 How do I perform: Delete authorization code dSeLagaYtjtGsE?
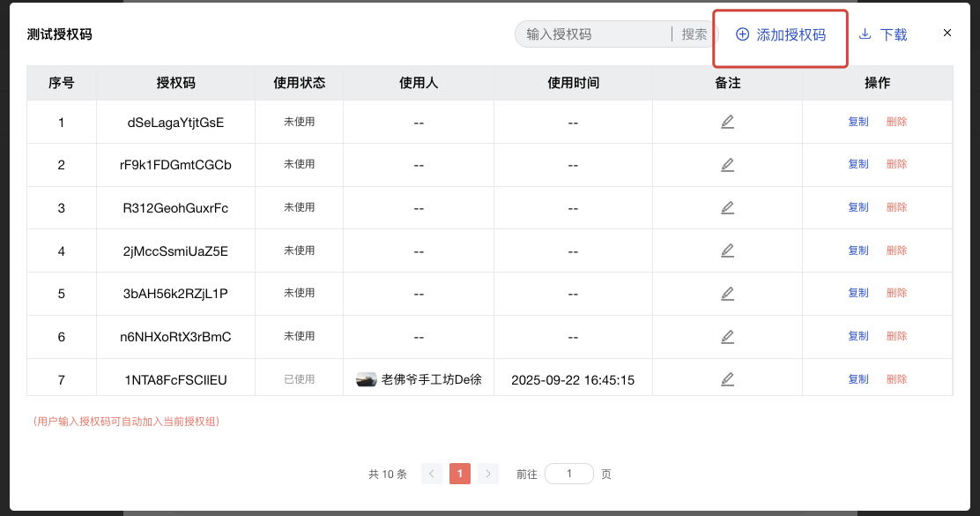click(896, 122)
